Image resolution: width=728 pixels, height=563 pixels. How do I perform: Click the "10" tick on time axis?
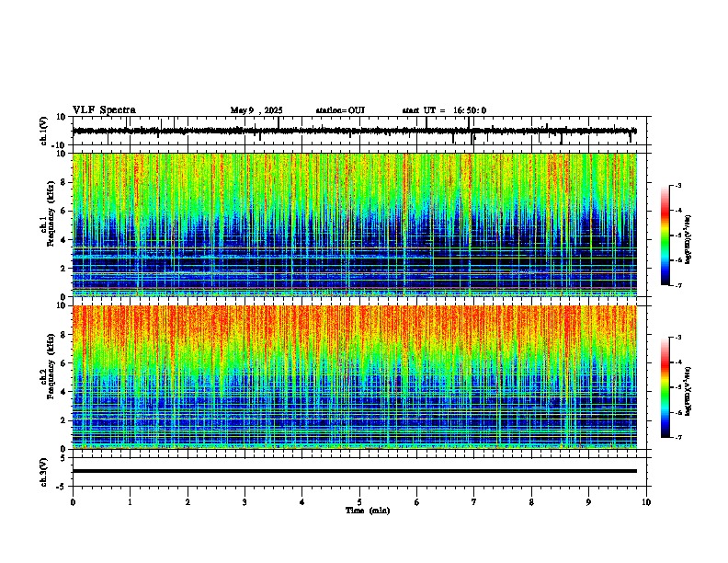[x=646, y=502]
